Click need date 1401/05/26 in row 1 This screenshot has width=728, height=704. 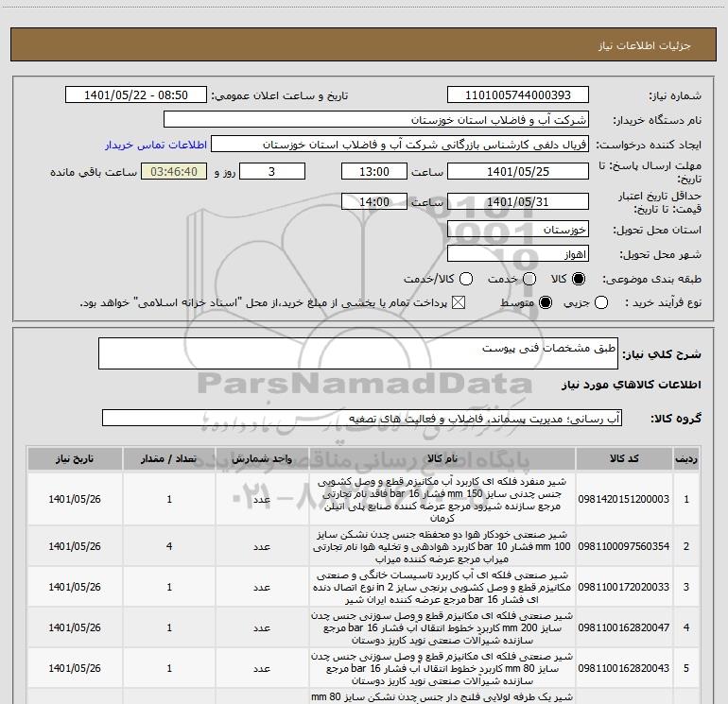[75, 499]
